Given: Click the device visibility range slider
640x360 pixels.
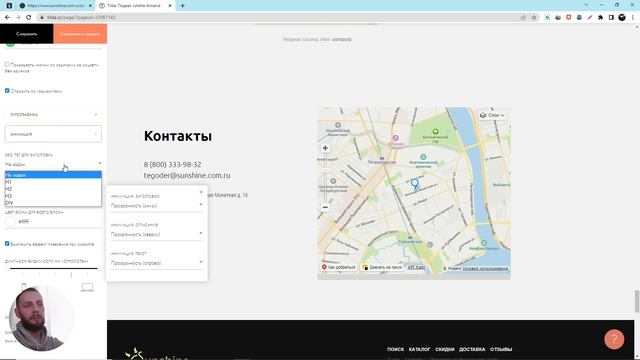Looking at the screenshot, I should tap(53, 269).
